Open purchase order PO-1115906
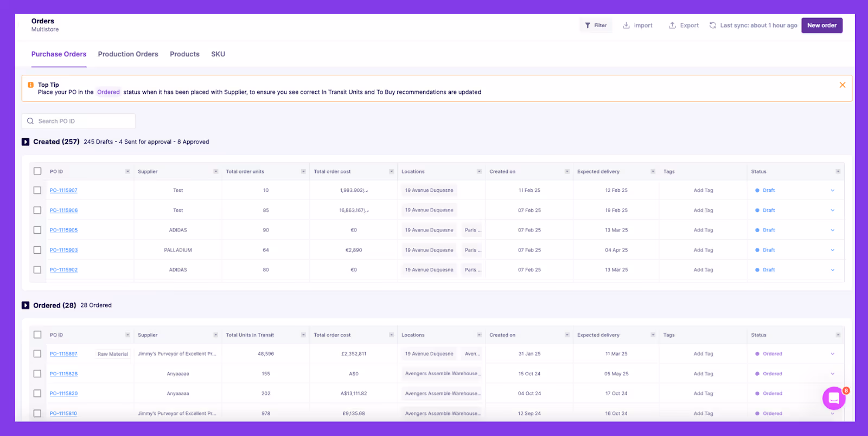The image size is (868, 436). tap(63, 210)
